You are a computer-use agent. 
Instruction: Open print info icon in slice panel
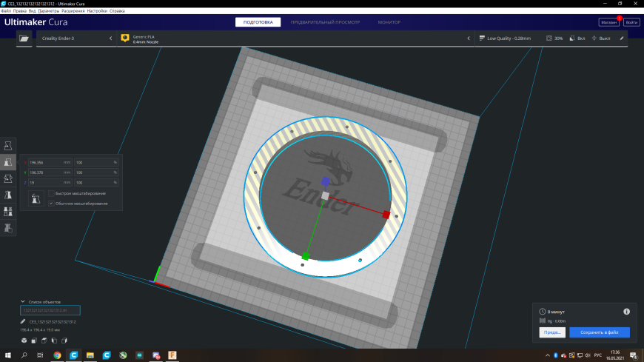pyautogui.click(x=626, y=312)
